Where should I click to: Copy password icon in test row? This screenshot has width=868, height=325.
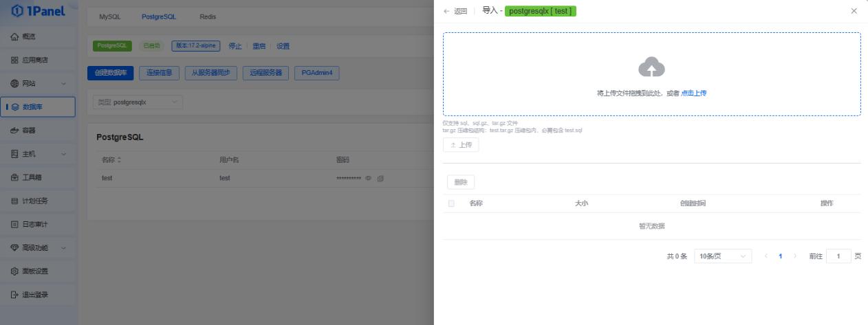pos(380,178)
